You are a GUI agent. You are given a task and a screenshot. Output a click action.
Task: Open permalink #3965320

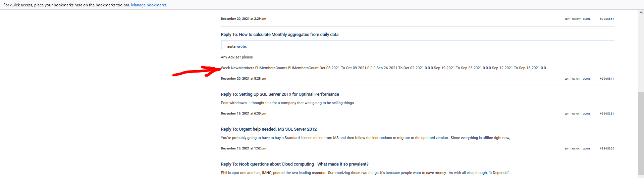pyautogui.click(x=607, y=149)
